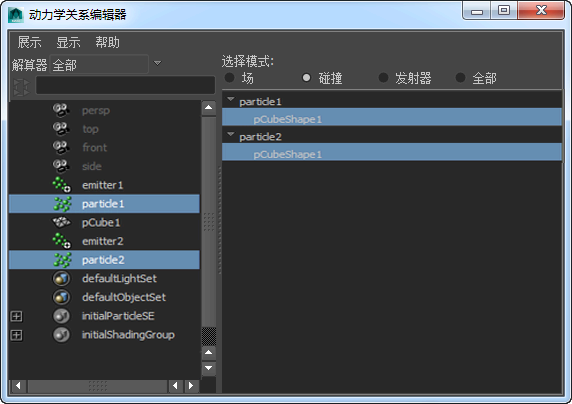Click the initialShadingGroup sphere icon
This screenshot has height=404, width=572.
(61, 335)
